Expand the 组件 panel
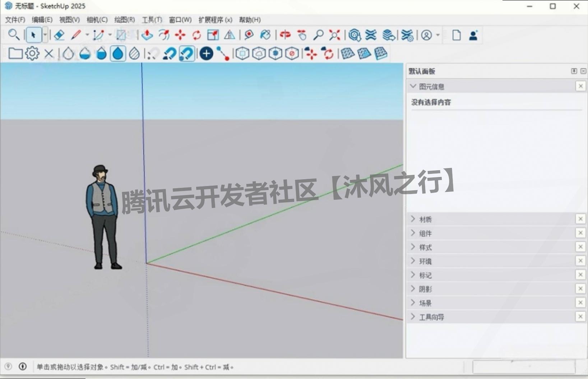588x379 pixels. click(x=413, y=233)
